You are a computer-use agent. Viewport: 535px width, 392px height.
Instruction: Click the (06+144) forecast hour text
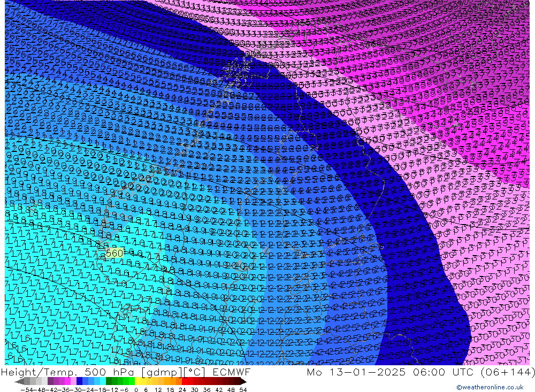point(507,372)
